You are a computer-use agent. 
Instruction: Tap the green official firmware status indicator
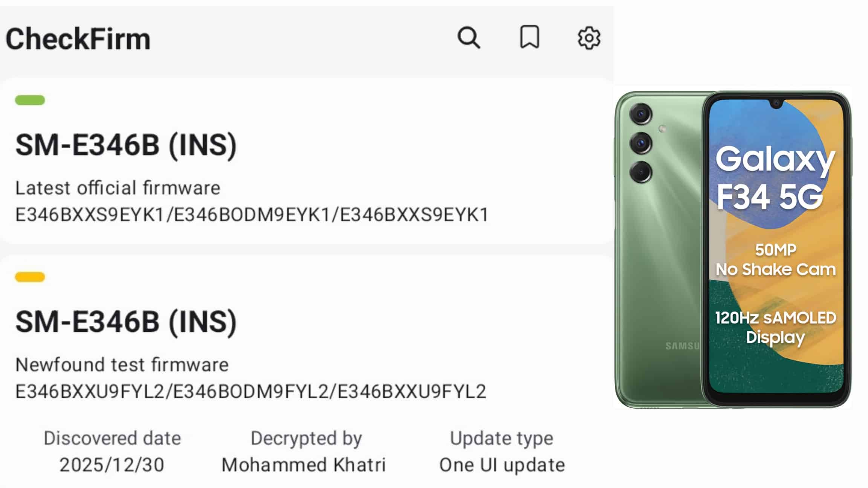[30, 100]
